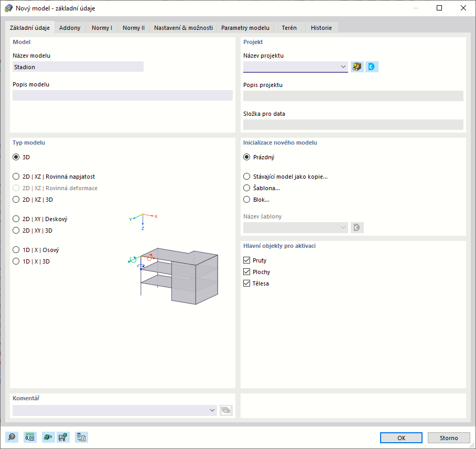Expand the Název projektu dropdown

(343, 67)
